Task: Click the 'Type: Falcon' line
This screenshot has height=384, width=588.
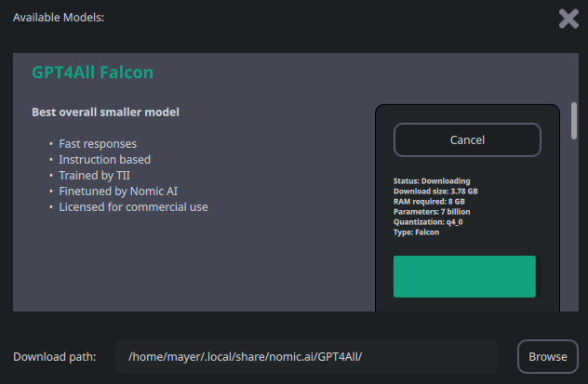Action: [x=416, y=232]
